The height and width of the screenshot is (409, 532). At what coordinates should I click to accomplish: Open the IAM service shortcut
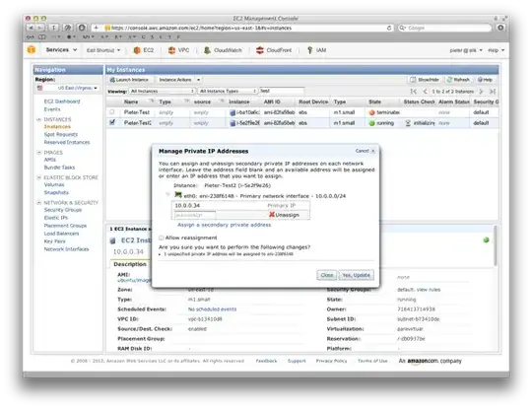316,50
